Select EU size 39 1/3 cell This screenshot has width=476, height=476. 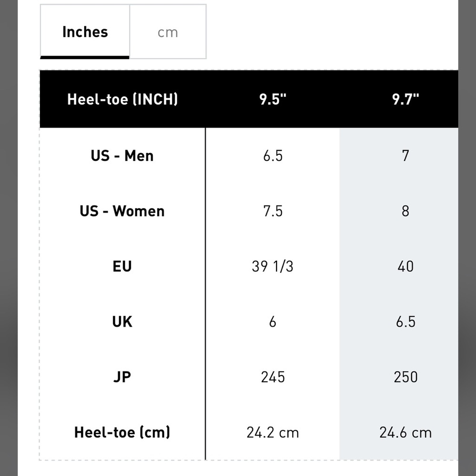pos(273,266)
